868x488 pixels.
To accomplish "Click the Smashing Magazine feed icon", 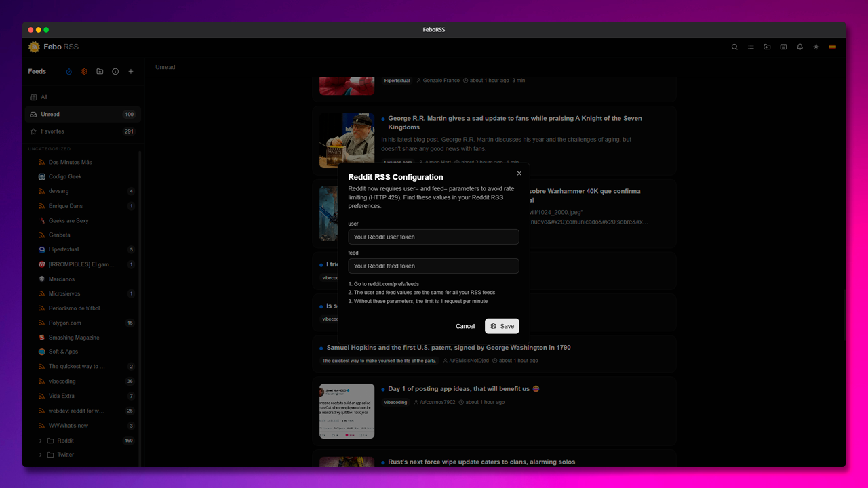I will (x=42, y=338).
